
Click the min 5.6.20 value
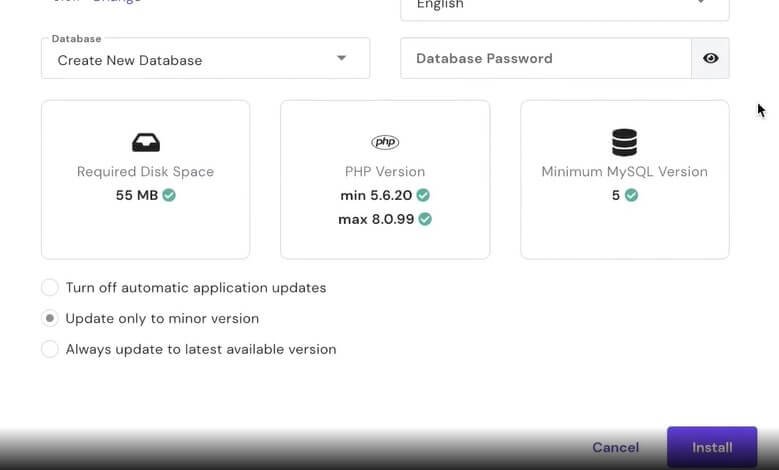(x=376, y=195)
